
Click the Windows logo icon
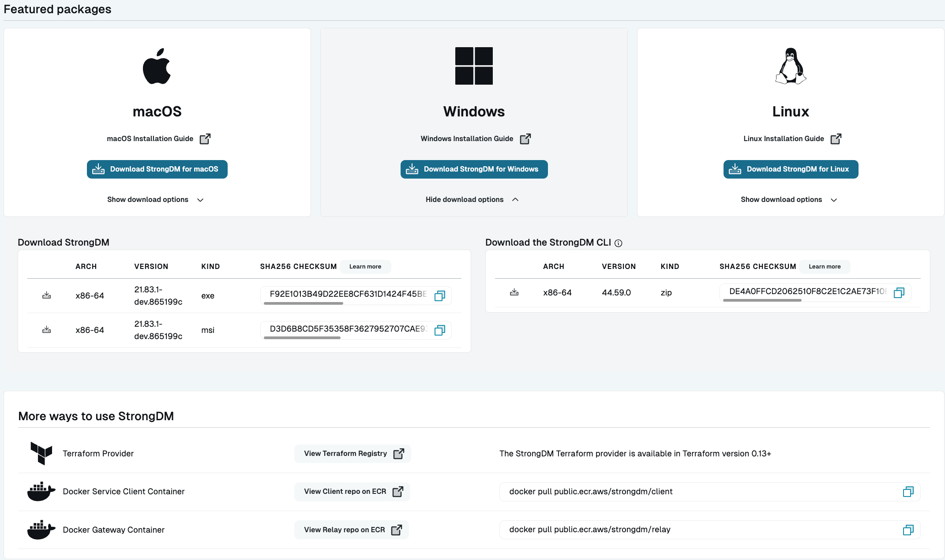click(474, 66)
